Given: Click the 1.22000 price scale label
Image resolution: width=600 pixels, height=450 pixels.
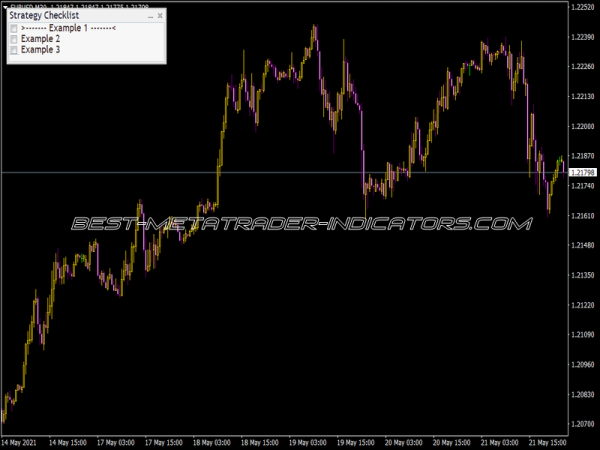Looking at the screenshot, I should (581, 126).
